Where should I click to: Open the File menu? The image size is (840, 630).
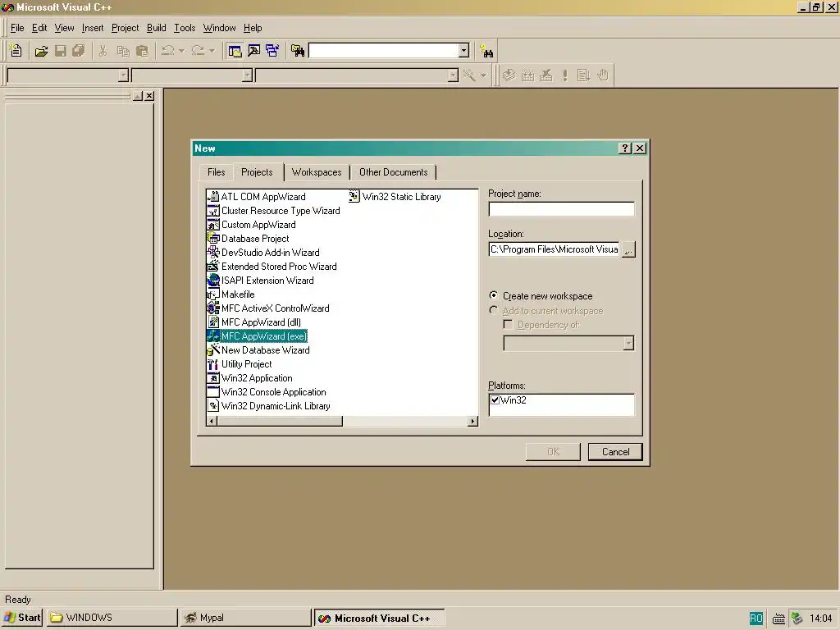tap(17, 28)
